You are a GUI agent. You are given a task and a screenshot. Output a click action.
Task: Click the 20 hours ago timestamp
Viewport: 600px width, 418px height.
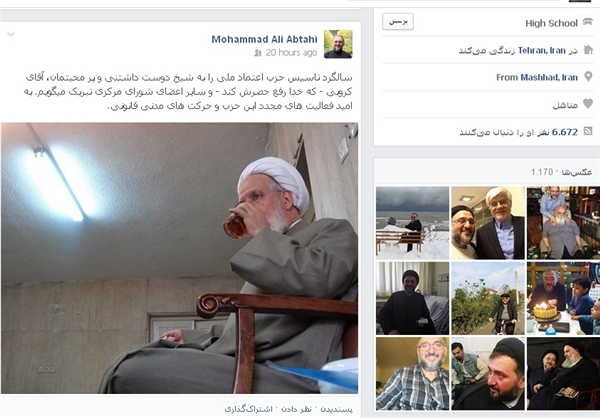click(x=291, y=53)
